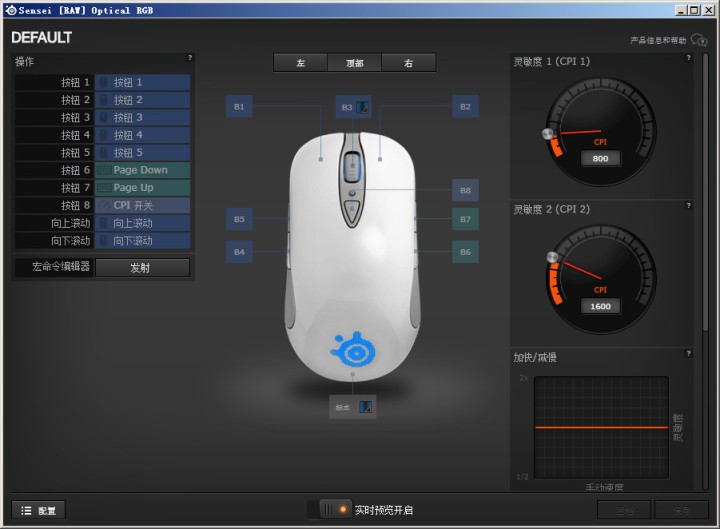Open 按钮 8 CPI 开关 assignment

point(142,205)
